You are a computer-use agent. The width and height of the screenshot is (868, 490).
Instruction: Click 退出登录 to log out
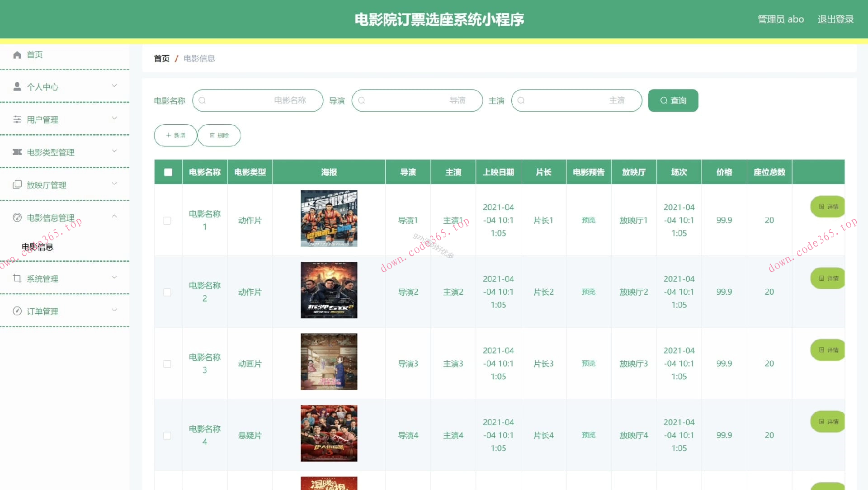(835, 19)
